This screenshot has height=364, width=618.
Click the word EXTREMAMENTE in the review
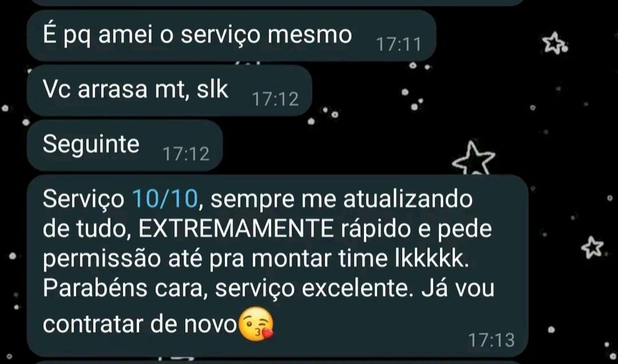coord(236,229)
